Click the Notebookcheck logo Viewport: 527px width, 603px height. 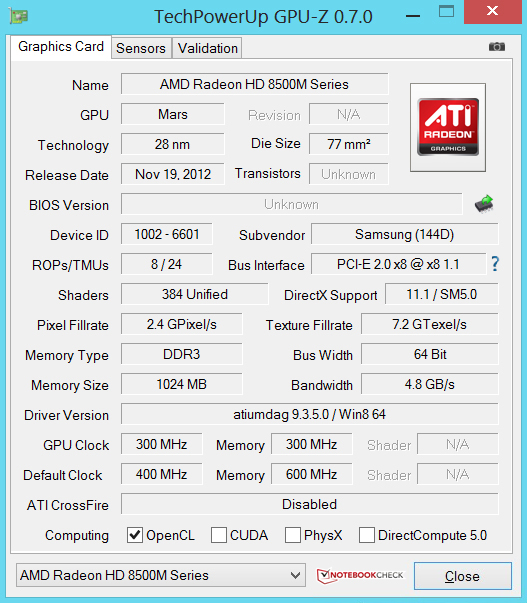click(x=360, y=575)
